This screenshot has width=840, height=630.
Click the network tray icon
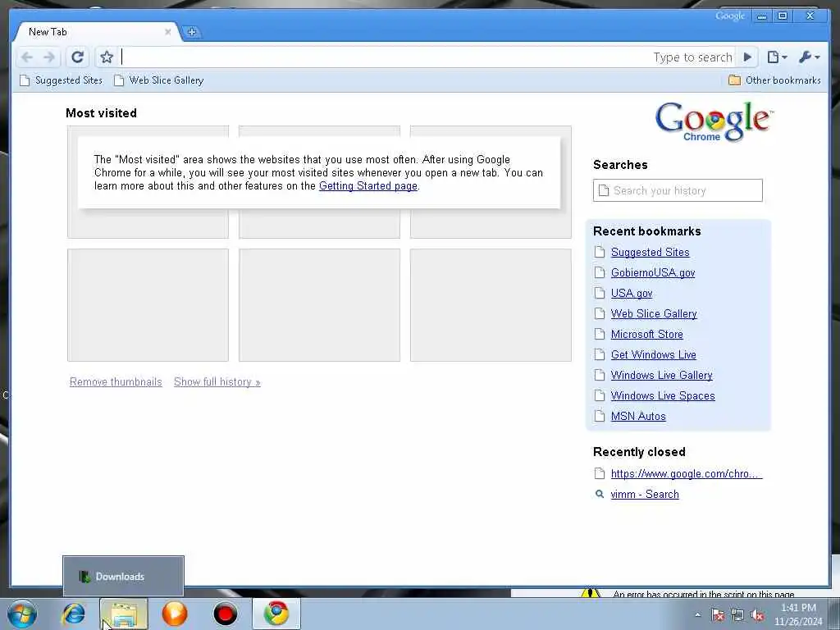click(x=737, y=615)
